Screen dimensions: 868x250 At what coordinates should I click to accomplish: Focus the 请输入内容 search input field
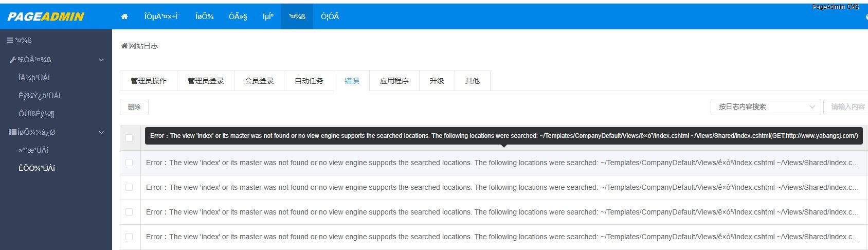846,106
